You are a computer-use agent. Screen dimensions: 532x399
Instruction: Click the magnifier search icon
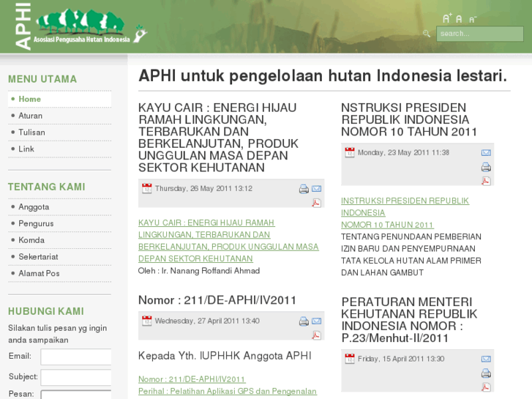(427, 33)
